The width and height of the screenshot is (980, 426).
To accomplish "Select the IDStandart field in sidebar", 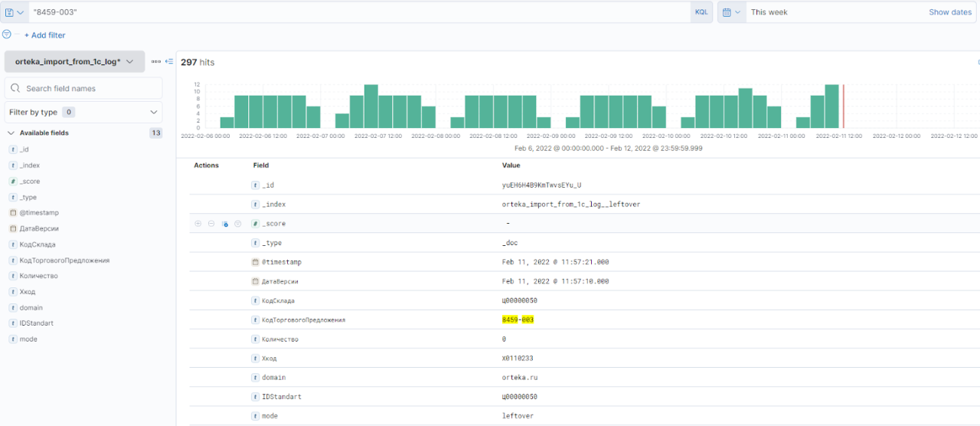I will (x=37, y=323).
